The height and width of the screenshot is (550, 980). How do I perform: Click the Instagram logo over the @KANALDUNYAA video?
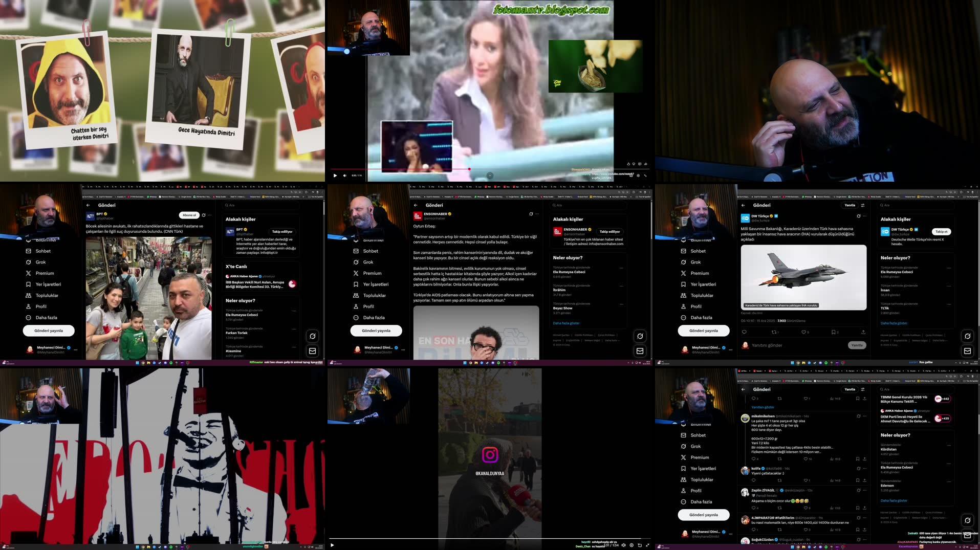click(x=490, y=455)
